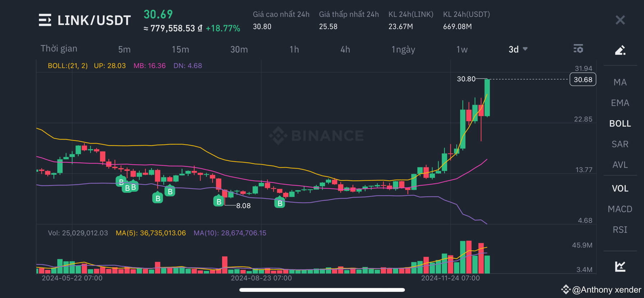Viewport: 644px width, 298px height.
Task: Toggle the VOL sub-indicator
Action: click(620, 189)
